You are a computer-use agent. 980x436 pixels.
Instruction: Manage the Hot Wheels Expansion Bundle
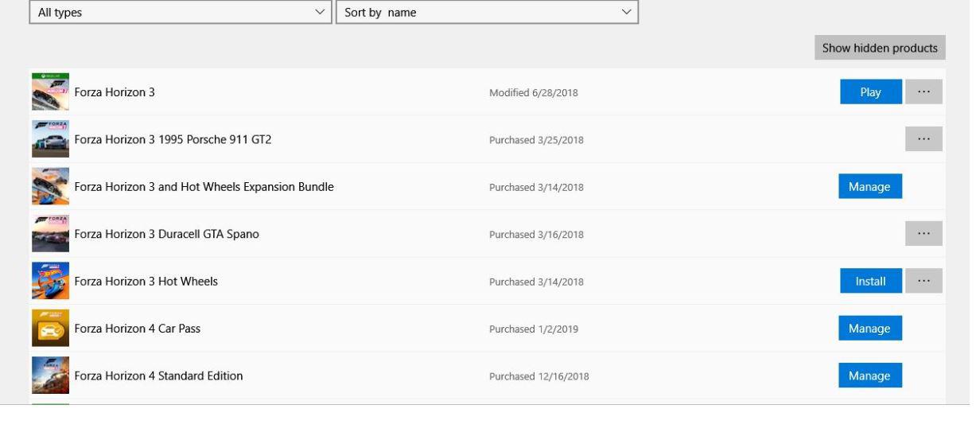pyautogui.click(x=869, y=187)
